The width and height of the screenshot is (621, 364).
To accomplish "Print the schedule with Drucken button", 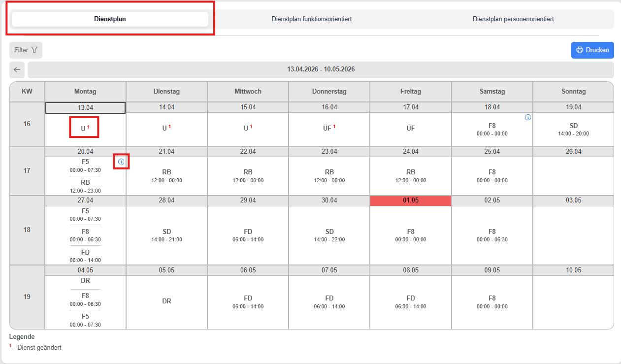I will (x=592, y=50).
